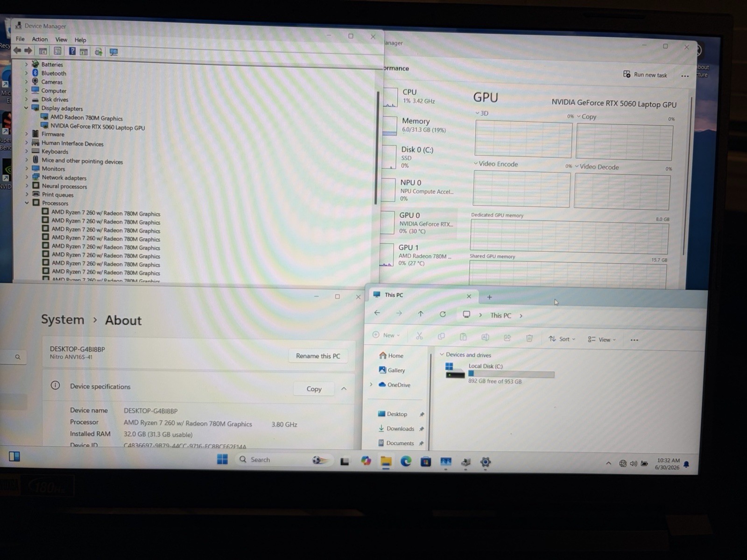Image resolution: width=747 pixels, height=560 pixels.
Task: Click Scan for hardware changes monitor icon
Action: click(x=113, y=52)
